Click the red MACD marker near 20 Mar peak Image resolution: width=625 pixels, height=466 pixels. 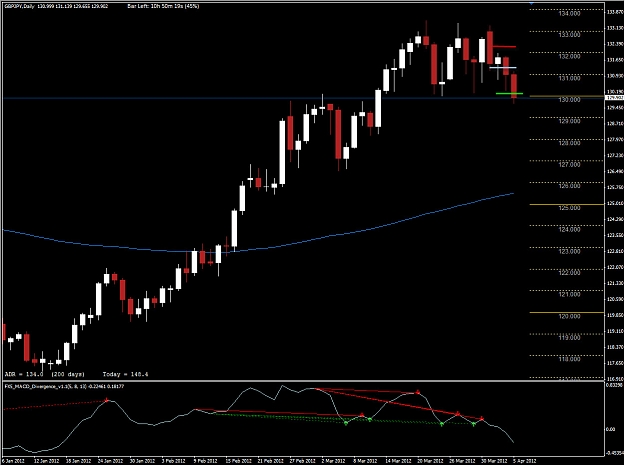point(417,393)
